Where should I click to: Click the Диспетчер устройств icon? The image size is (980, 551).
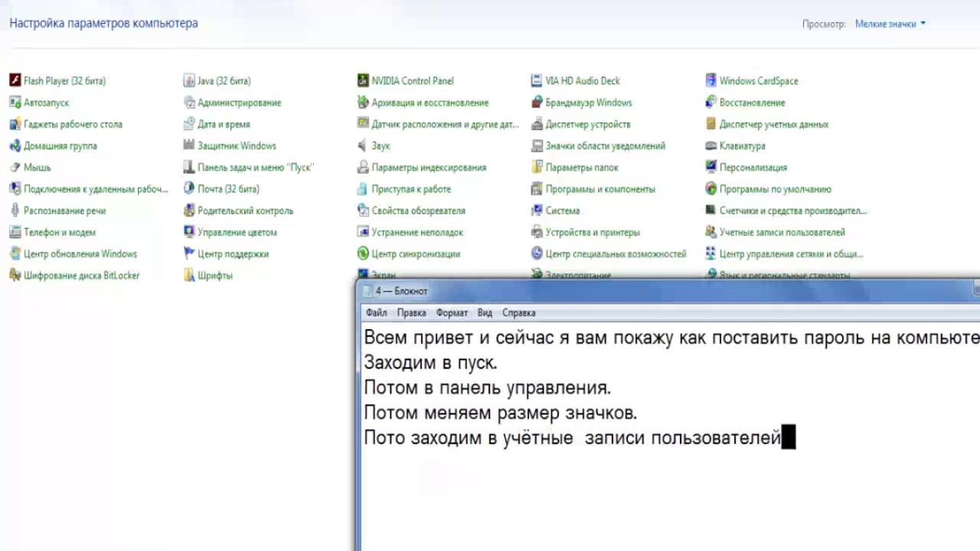537,123
